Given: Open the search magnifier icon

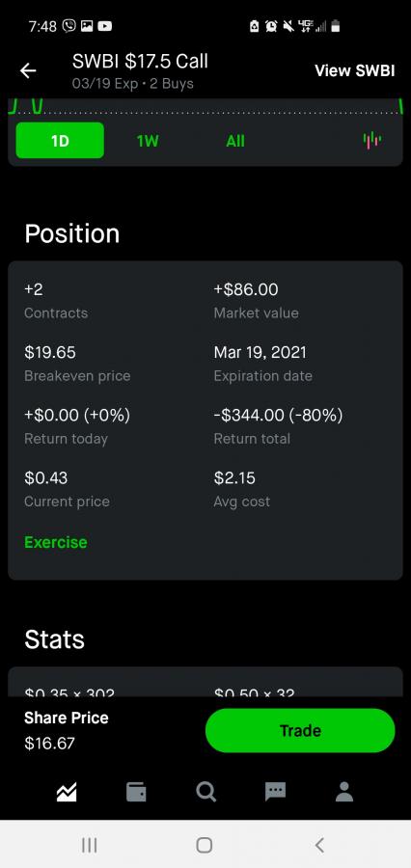Looking at the screenshot, I should click(206, 793).
